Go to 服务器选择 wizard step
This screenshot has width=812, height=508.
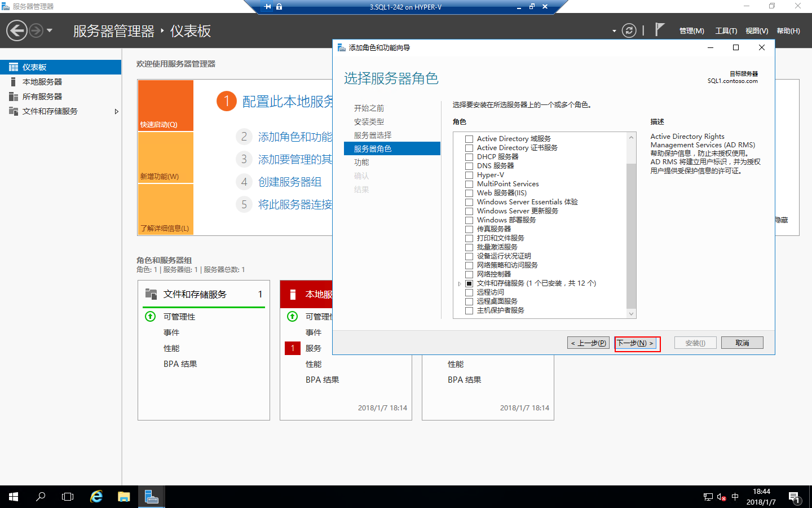tap(373, 135)
